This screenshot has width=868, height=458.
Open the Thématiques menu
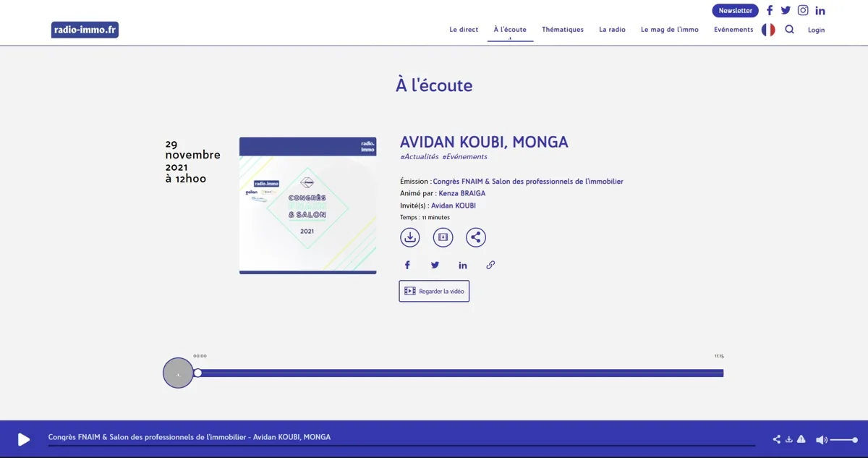tap(563, 30)
